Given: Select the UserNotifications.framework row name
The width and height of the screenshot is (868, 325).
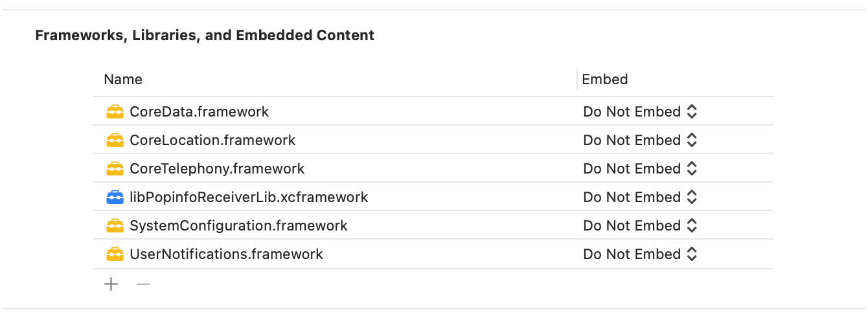Looking at the screenshot, I should (x=226, y=254).
